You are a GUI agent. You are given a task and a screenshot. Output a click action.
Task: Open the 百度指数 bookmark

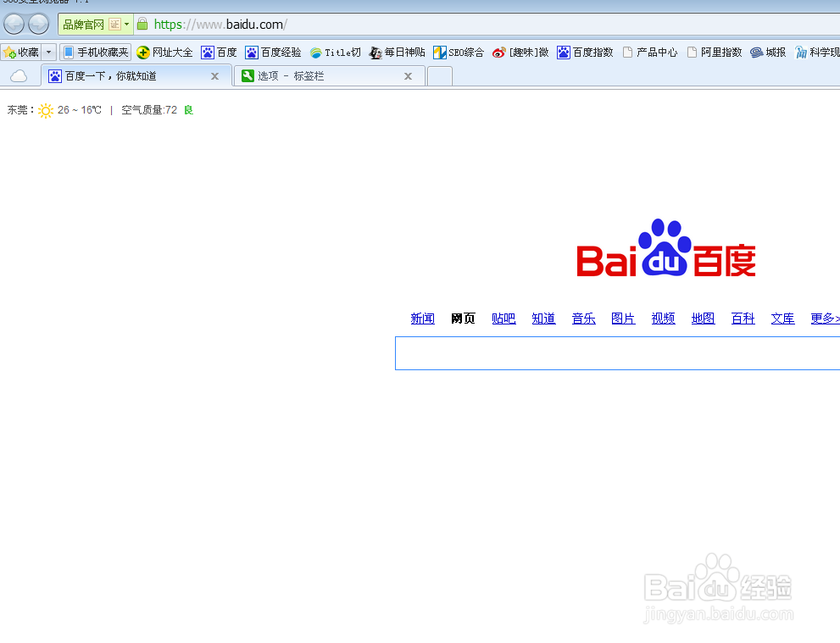click(x=585, y=52)
